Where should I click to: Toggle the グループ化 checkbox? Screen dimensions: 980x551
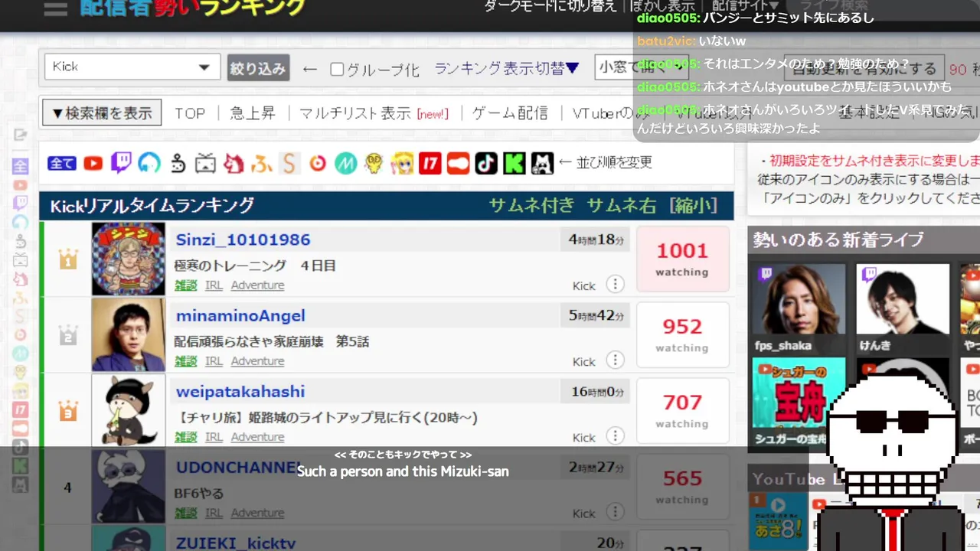pos(337,69)
